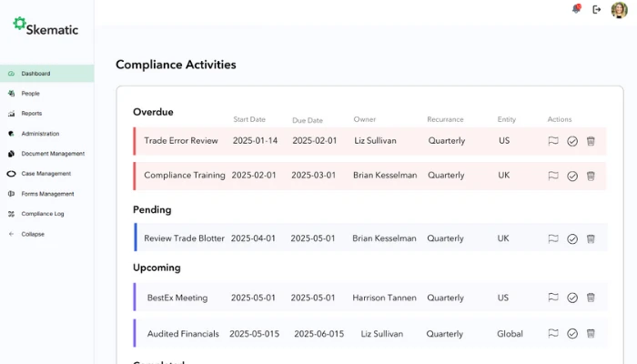Image resolution: width=637 pixels, height=364 pixels.
Task: Flag the Trade Error Review activity
Action: click(x=553, y=141)
